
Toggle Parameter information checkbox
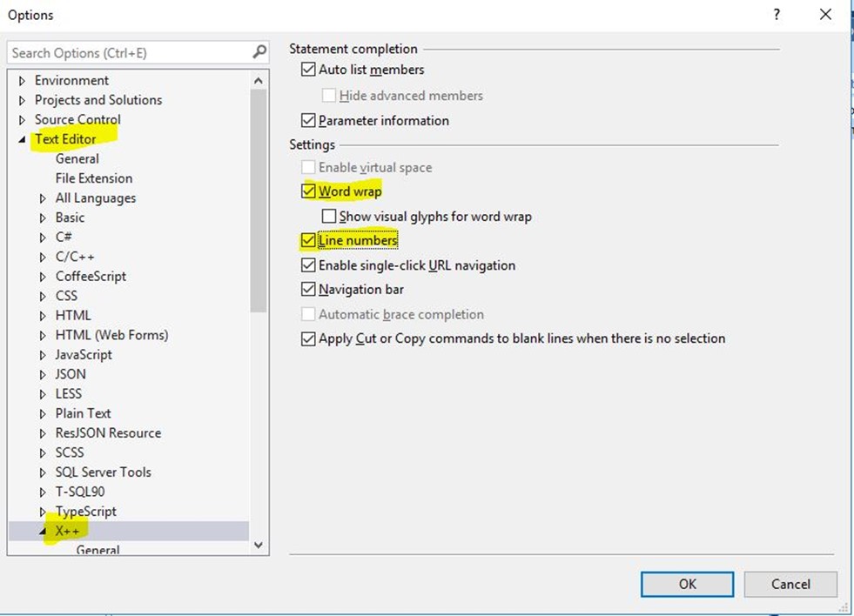(x=308, y=121)
